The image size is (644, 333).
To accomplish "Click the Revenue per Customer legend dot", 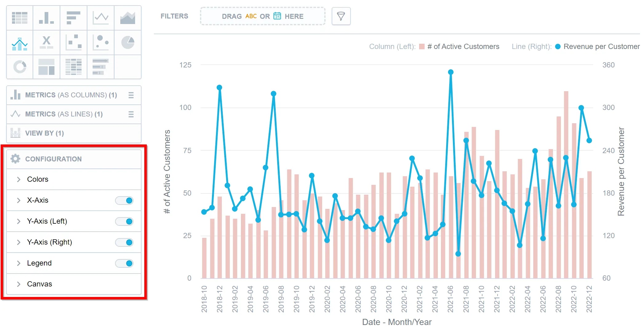I will [x=558, y=47].
